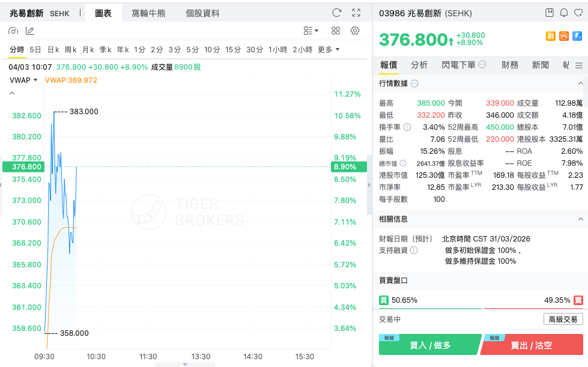The height and width of the screenshot is (367, 588).
Task: Click the 賣出 / 沽空 button
Action: pos(532,345)
